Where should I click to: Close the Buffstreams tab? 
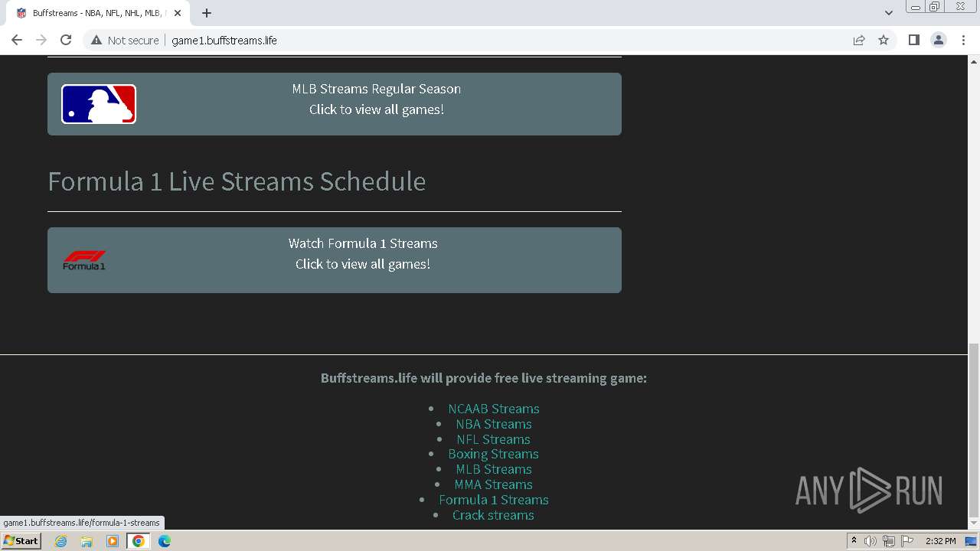point(178,13)
